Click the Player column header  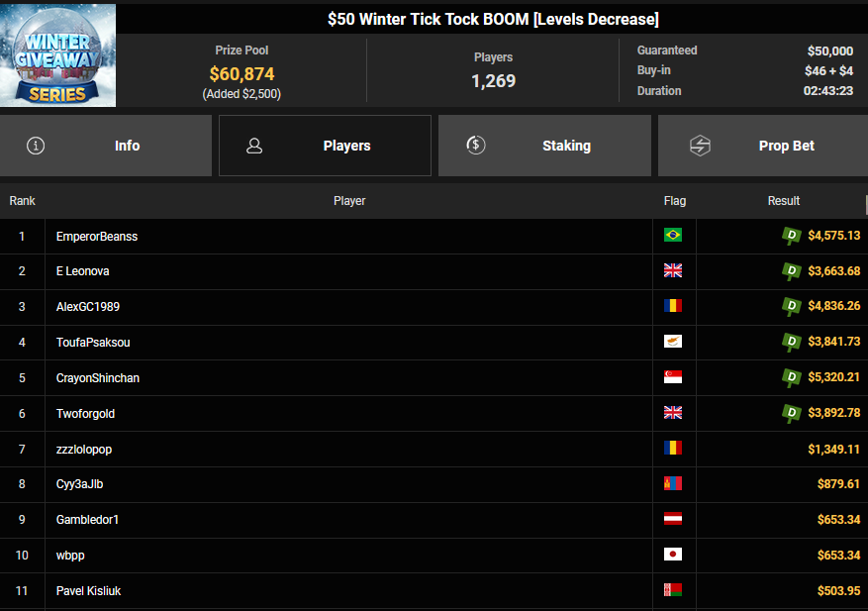click(349, 201)
